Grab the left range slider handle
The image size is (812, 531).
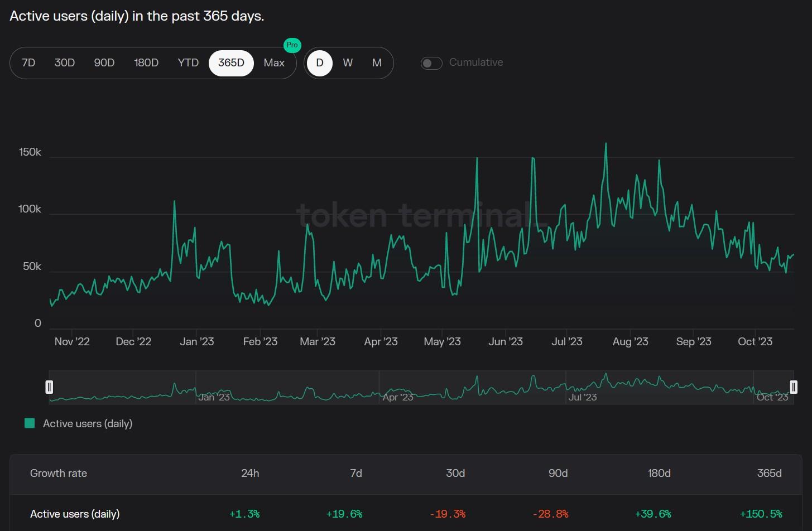pos(49,387)
